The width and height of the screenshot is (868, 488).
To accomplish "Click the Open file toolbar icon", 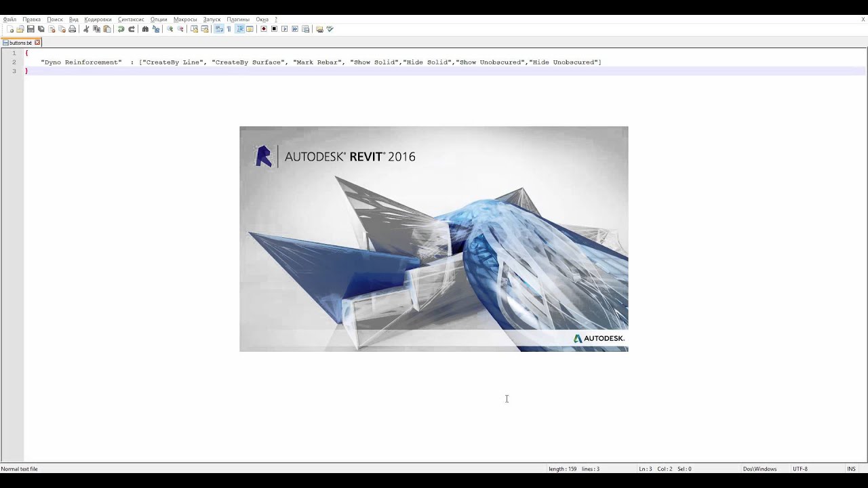I will click(20, 29).
